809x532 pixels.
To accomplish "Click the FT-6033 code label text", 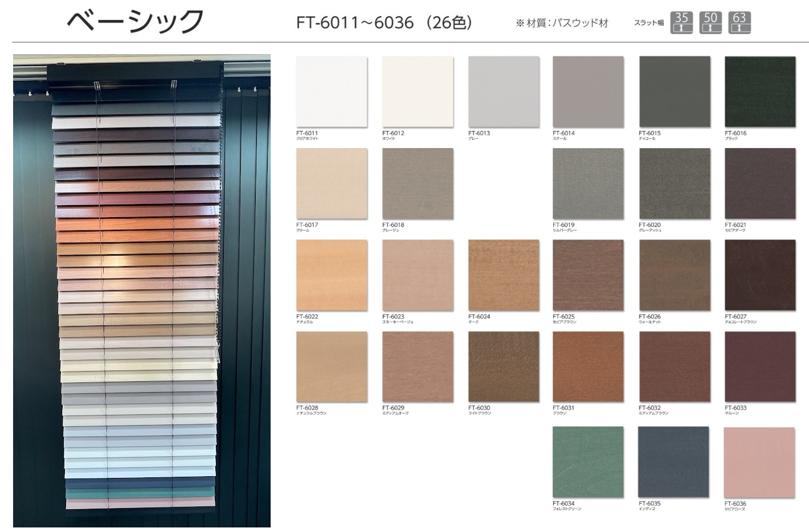I will (736, 408).
